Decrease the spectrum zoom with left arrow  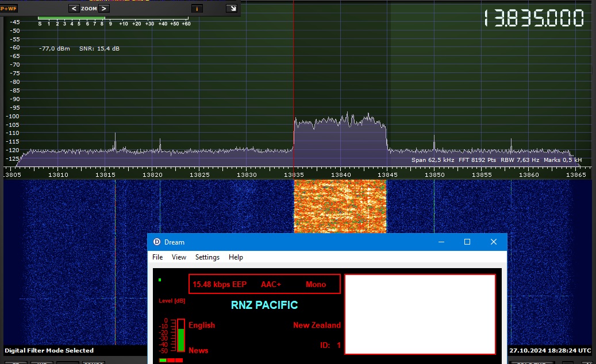(x=74, y=9)
